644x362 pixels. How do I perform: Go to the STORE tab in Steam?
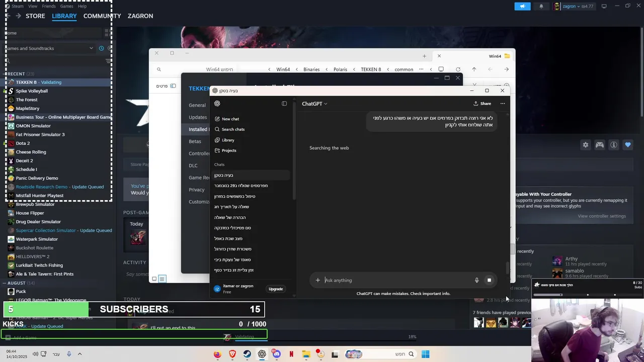point(35,16)
